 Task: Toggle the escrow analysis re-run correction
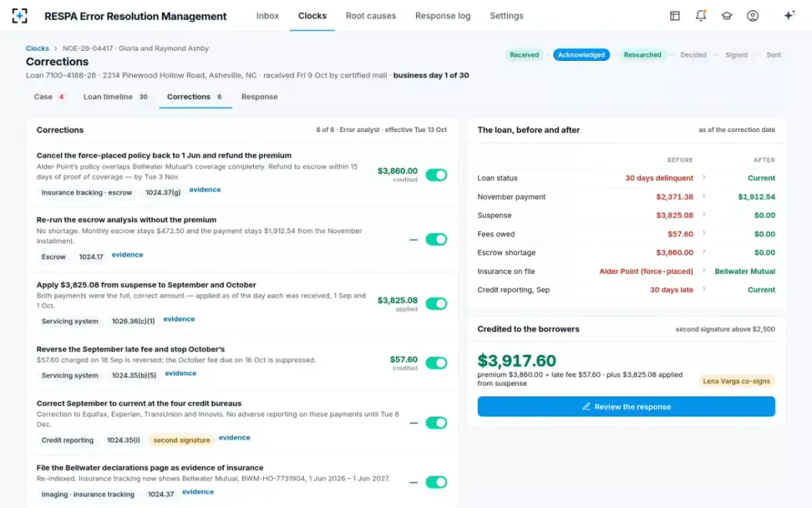tap(436, 239)
